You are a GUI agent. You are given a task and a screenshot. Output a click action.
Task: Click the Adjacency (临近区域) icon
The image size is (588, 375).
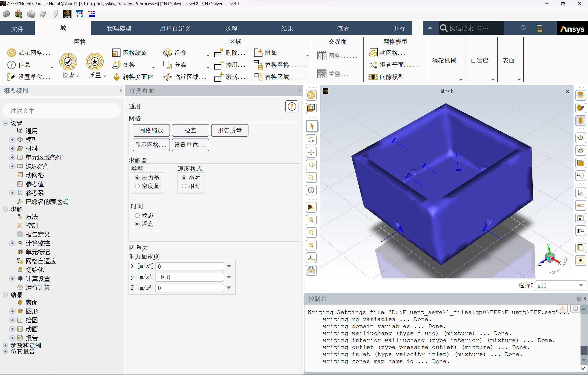pyautogui.click(x=167, y=77)
